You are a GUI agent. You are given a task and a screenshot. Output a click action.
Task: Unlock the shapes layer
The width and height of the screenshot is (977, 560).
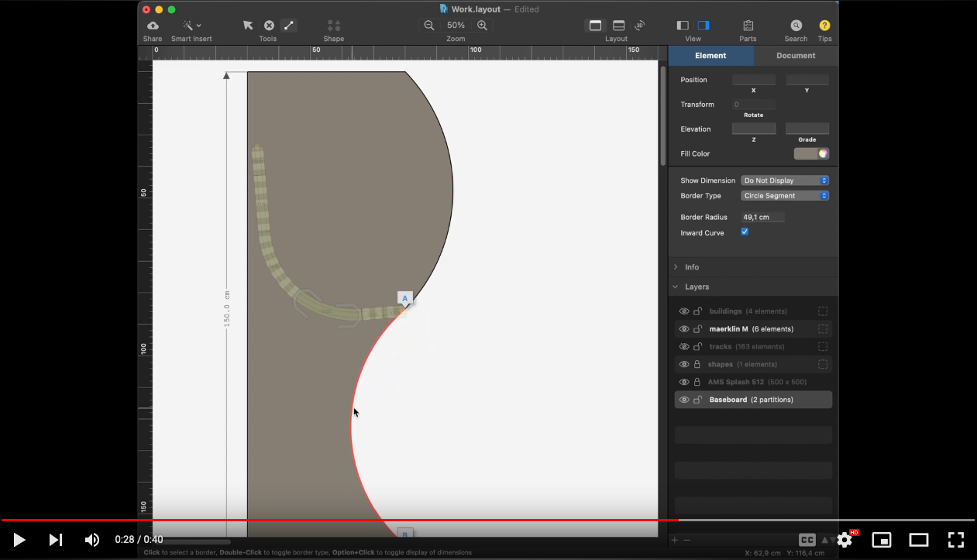[697, 365]
